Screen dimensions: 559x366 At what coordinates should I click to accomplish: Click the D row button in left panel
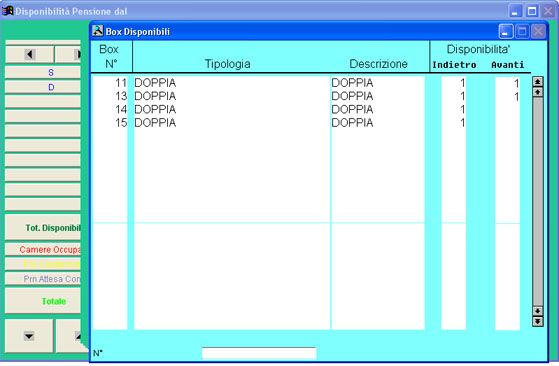coord(43,87)
